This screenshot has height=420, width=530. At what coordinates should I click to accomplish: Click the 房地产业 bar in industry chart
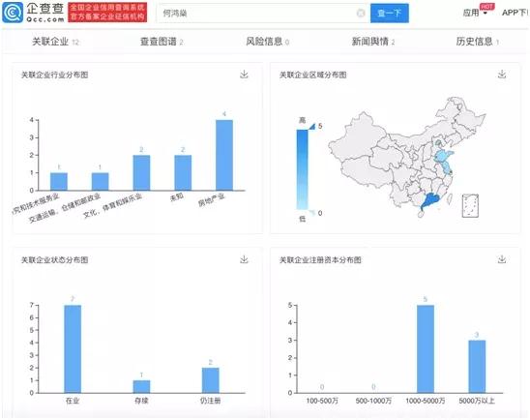(x=224, y=155)
